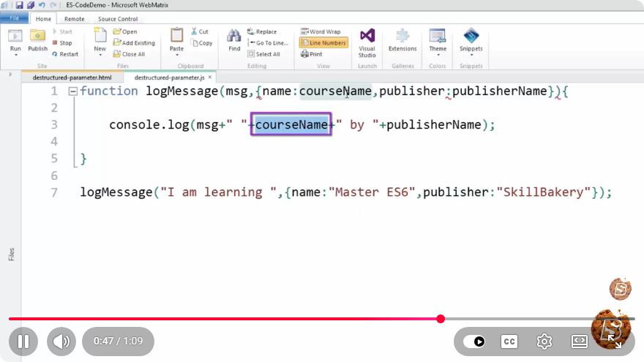This screenshot has height=362, width=644.
Task: Switch to the Remote ribbon tab
Action: click(75, 19)
